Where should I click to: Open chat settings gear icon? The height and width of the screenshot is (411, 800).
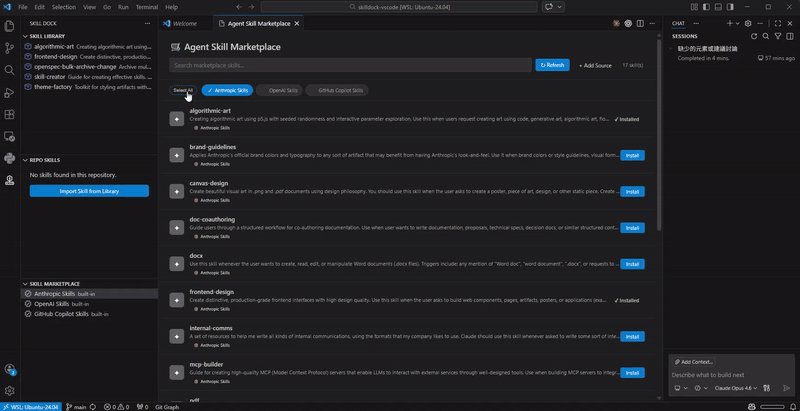[748, 23]
